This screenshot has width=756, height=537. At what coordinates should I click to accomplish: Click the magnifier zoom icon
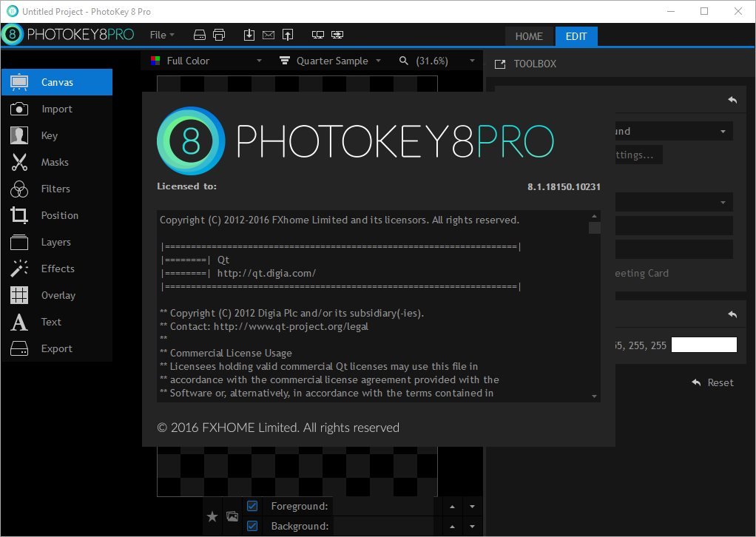pos(404,61)
